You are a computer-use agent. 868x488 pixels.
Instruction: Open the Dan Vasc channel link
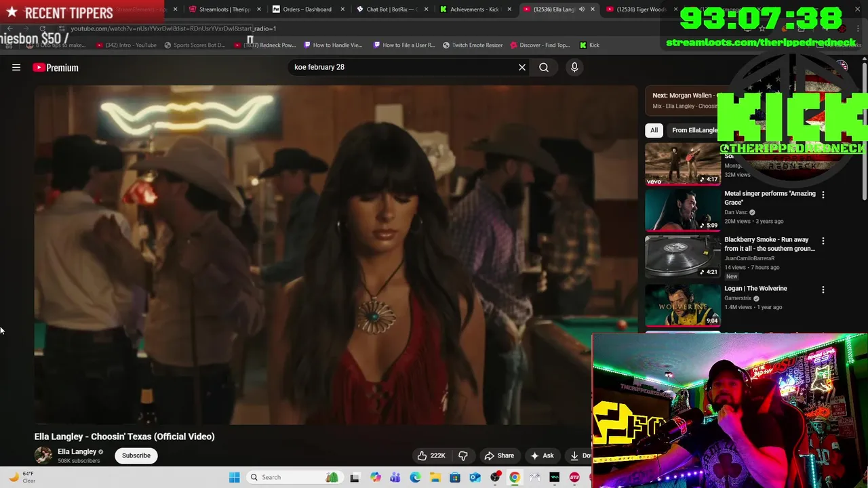(x=736, y=212)
